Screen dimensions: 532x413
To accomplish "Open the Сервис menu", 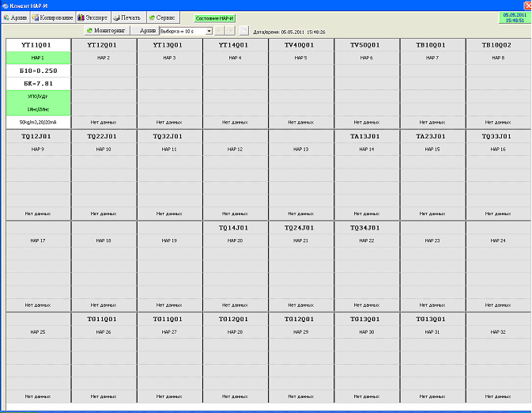I will click(163, 17).
